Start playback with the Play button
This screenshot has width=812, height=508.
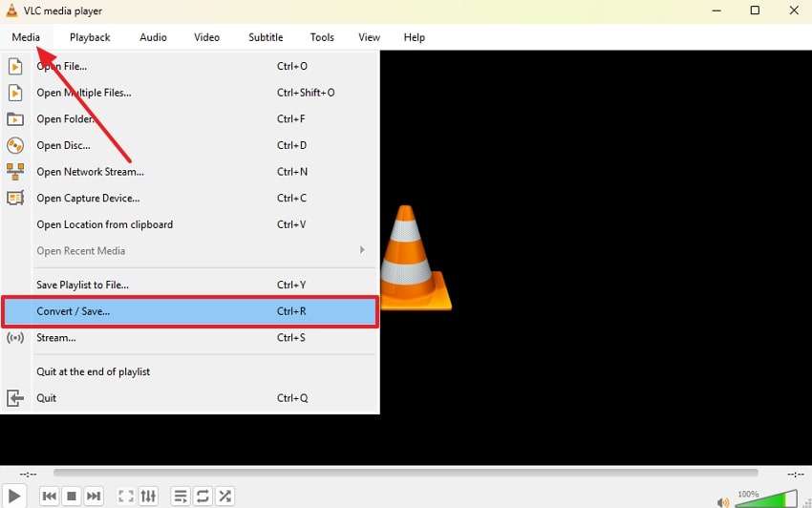(13, 497)
